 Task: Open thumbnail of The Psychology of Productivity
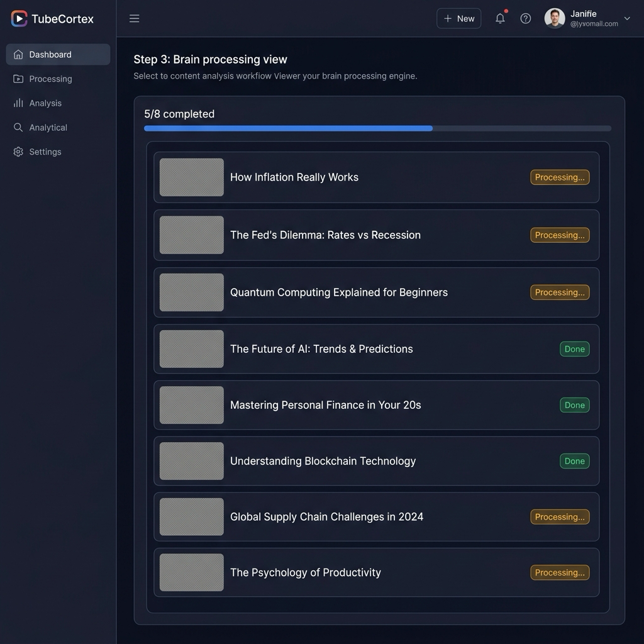pos(191,572)
